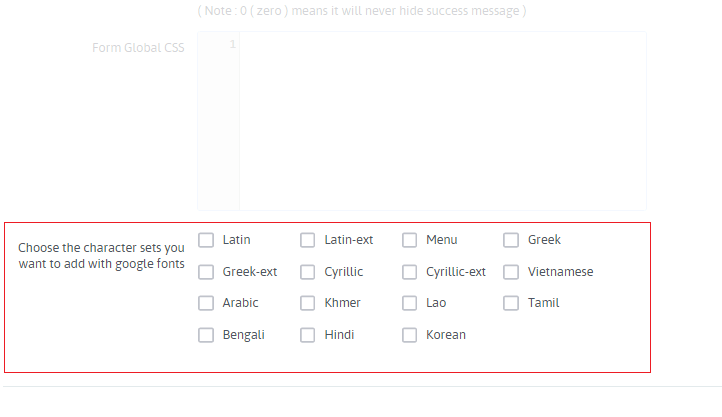This screenshot has width=722, height=417.
Task: Select the Greek character set checkbox
Action: click(x=511, y=240)
